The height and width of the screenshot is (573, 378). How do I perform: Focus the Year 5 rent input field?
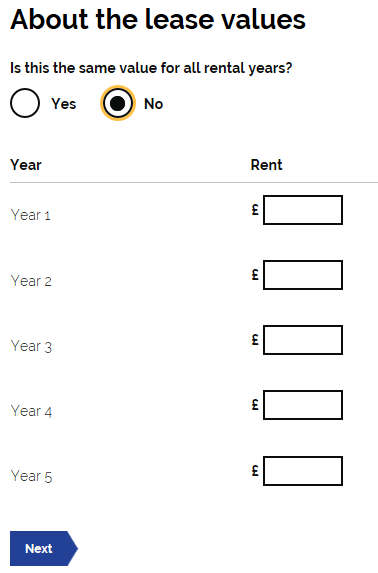[303, 471]
